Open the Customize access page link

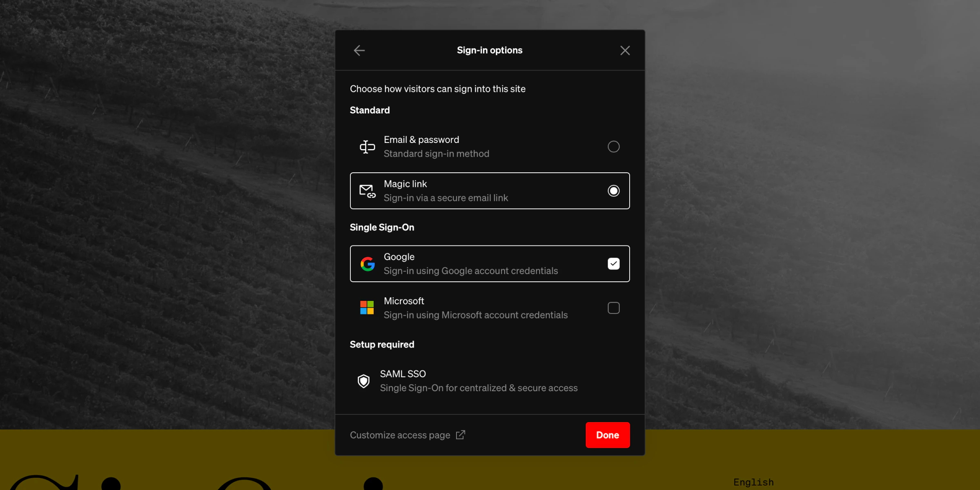pyautogui.click(x=399, y=435)
